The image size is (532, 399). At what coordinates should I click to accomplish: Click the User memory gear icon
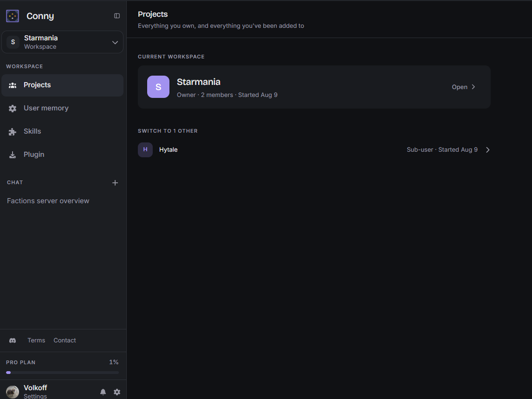click(x=13, y=109)
